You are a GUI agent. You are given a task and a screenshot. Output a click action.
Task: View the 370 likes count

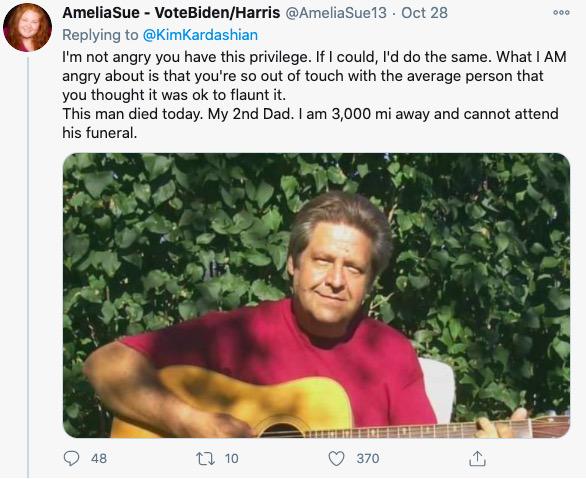tap(368, 458)
